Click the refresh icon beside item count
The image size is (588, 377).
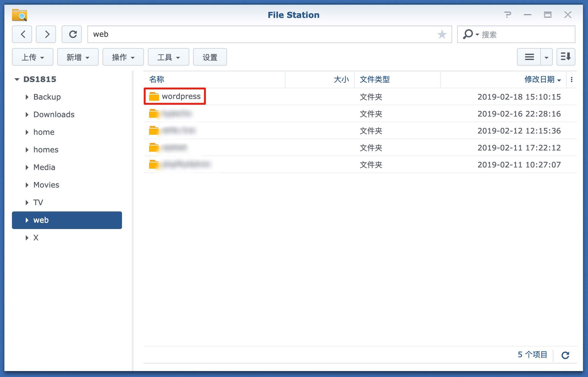click(x=565, y=355)
